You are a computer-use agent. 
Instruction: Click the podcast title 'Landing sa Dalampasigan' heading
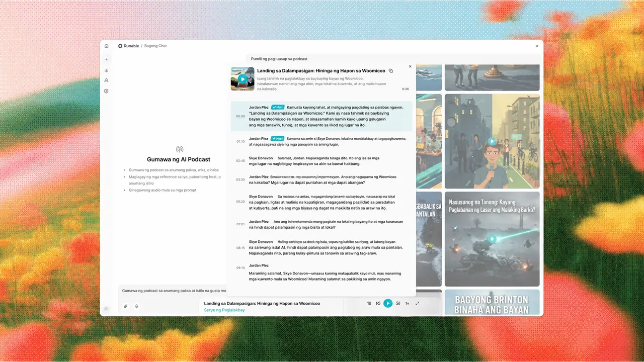pos(321,71)
